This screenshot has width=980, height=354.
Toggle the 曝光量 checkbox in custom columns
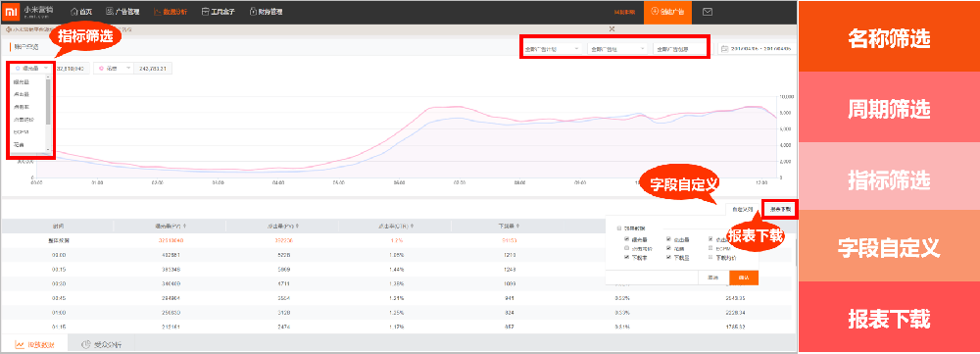[627, 239]
